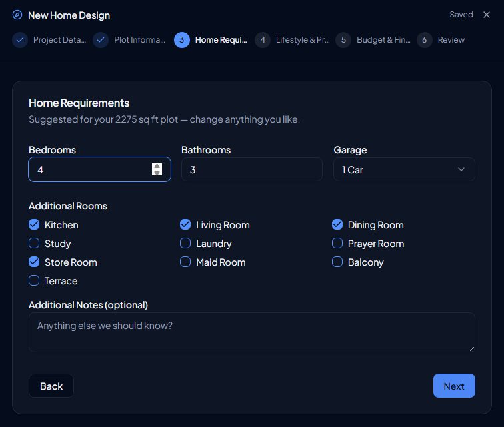
Task: Click the Garage dropdown chevron arrow
Action: click(x=461, y=169)
